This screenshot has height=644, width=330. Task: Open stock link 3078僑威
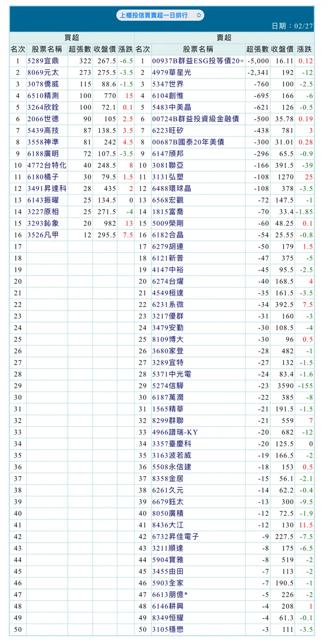coord(43,84)
